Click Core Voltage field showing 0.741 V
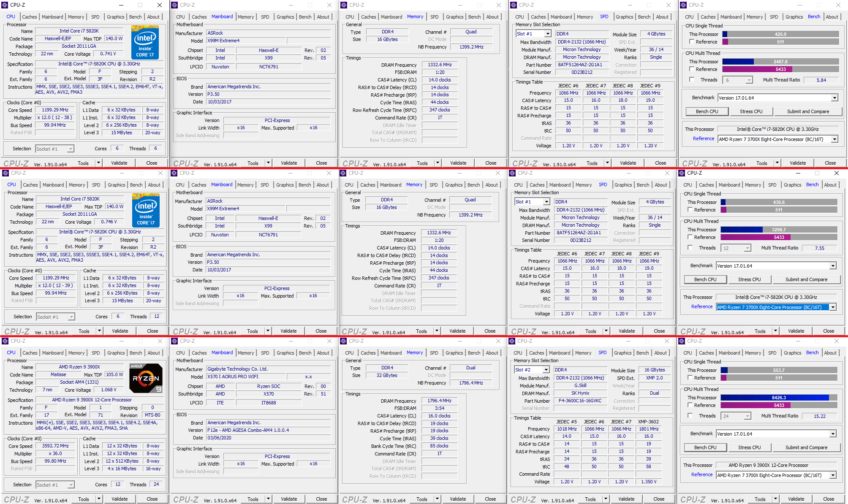The width and height of the screenshot is (848, 504). (108, 54)
